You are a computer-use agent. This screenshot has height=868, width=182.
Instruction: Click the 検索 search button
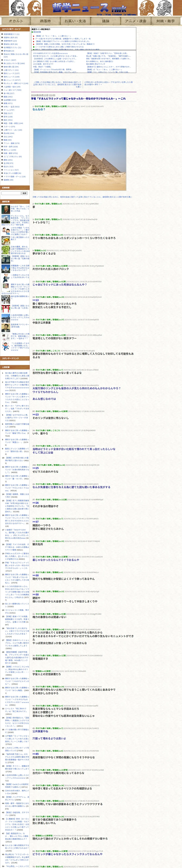pyautogui.click(x=25, y=193)
